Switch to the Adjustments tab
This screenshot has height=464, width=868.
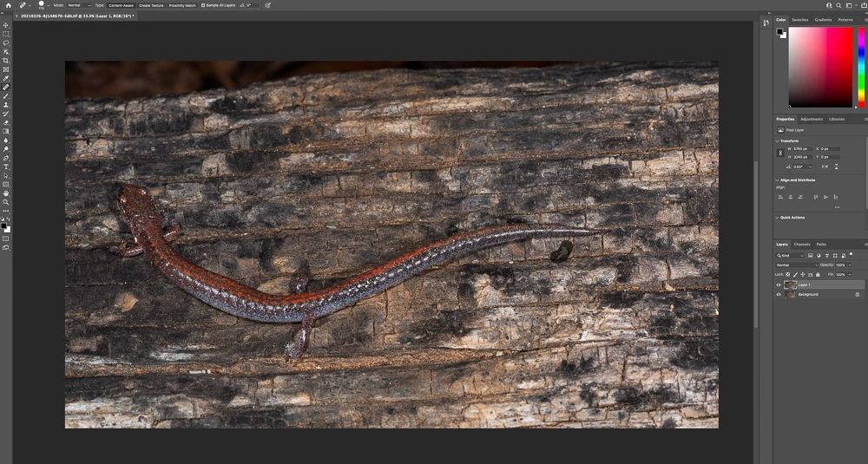[x=811, y=119]
